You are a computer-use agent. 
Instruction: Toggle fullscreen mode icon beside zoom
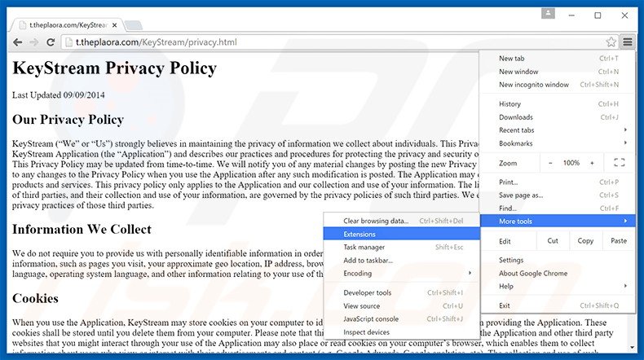point(620,163)
